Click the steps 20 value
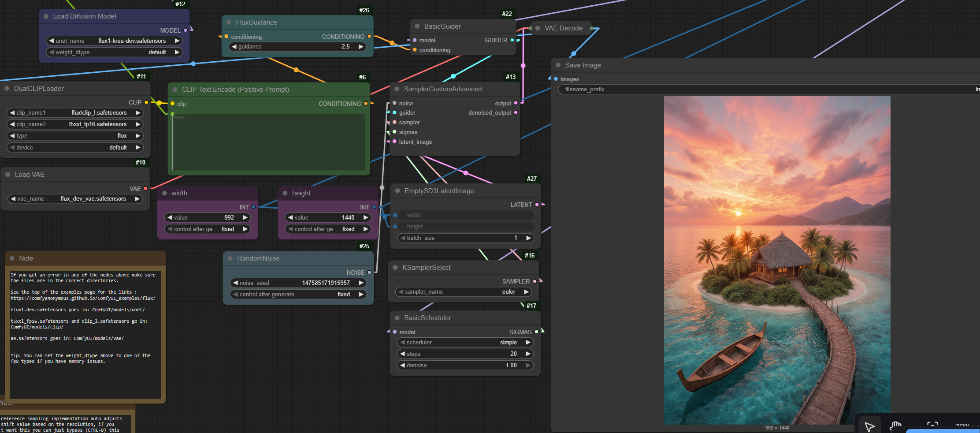Image resolution: width=980 pixels, height=433 pixels. click(513, 354)
